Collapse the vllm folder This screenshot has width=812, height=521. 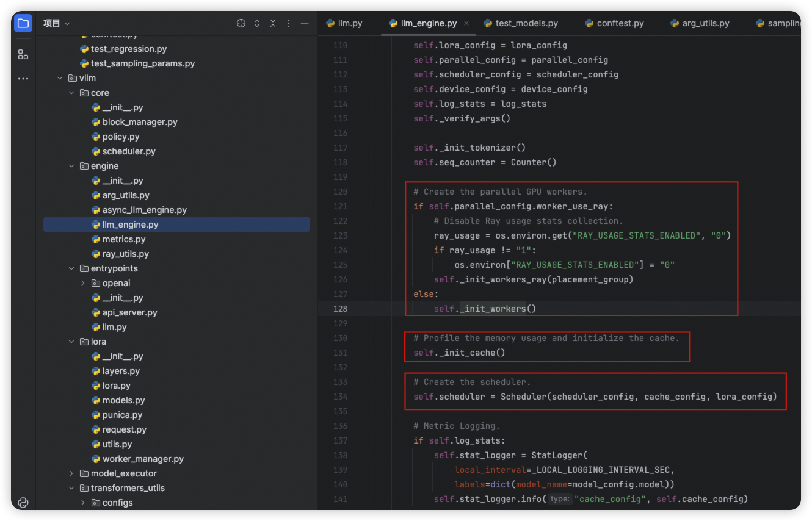coord(60,78)
